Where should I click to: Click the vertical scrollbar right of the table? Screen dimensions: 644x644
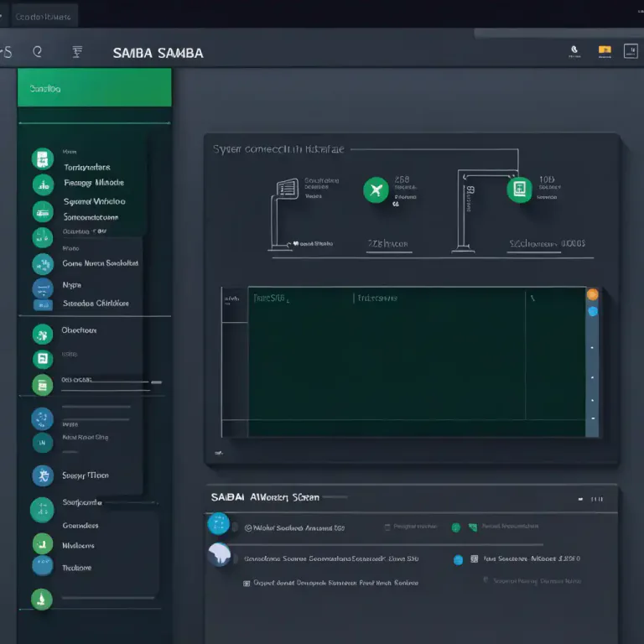(592, 362)
